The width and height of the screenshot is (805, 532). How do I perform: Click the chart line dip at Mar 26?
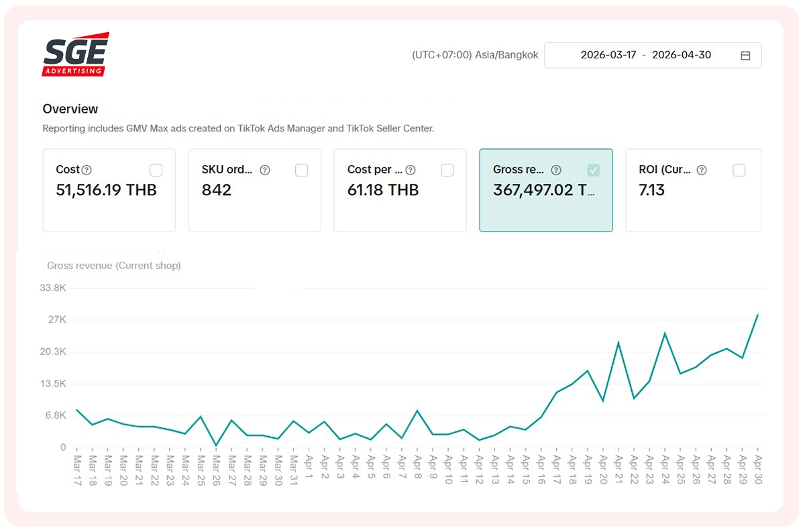pos(216,445)
